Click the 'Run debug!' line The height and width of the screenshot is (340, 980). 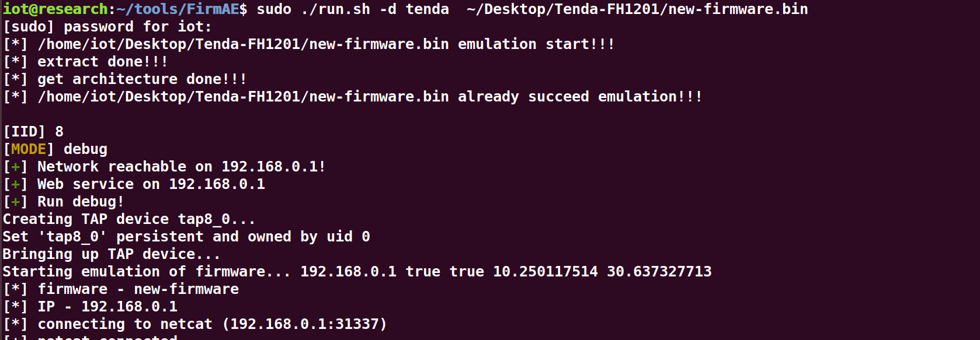64,202
